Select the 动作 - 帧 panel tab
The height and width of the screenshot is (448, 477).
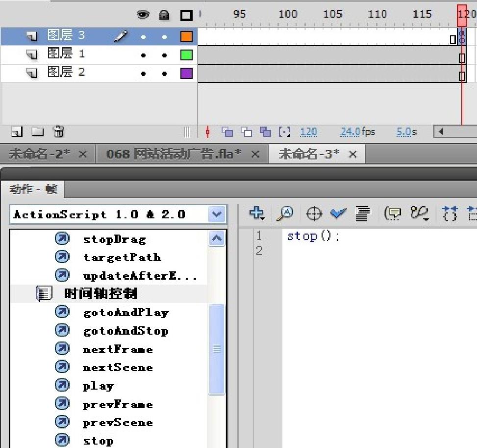(33, 189)
